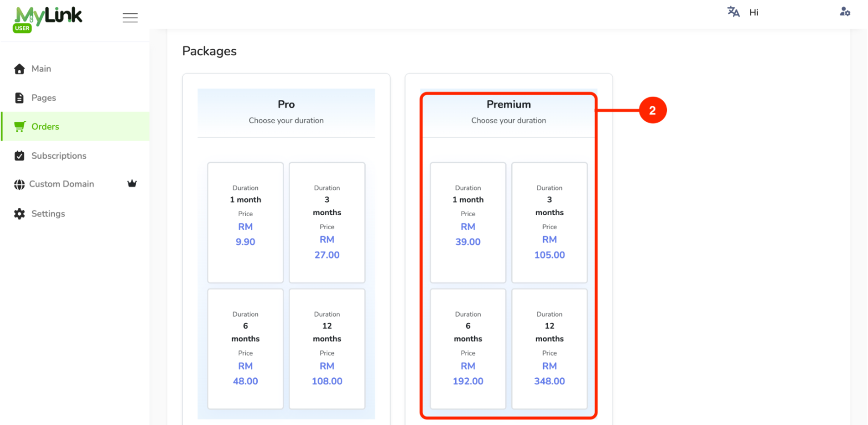Click the Settings gear icon
The width and height of the screenshot is (868, 425).
point(19,214)
